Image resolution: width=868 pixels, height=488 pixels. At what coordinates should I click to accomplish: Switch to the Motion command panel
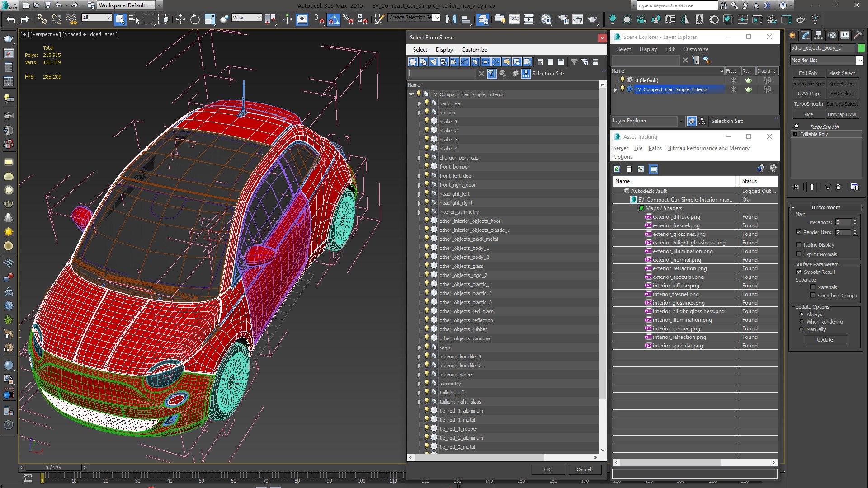[832, 35]
